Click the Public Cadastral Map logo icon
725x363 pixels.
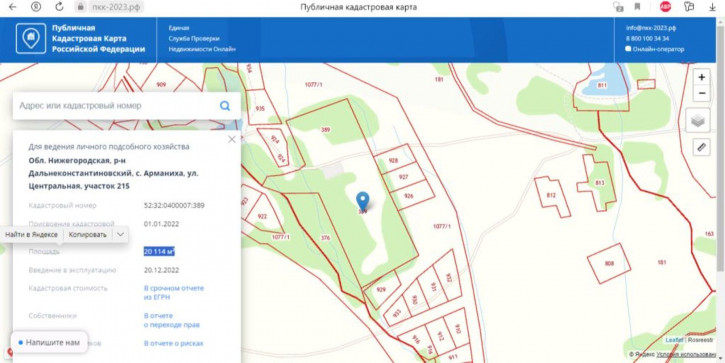coord(31,38)
